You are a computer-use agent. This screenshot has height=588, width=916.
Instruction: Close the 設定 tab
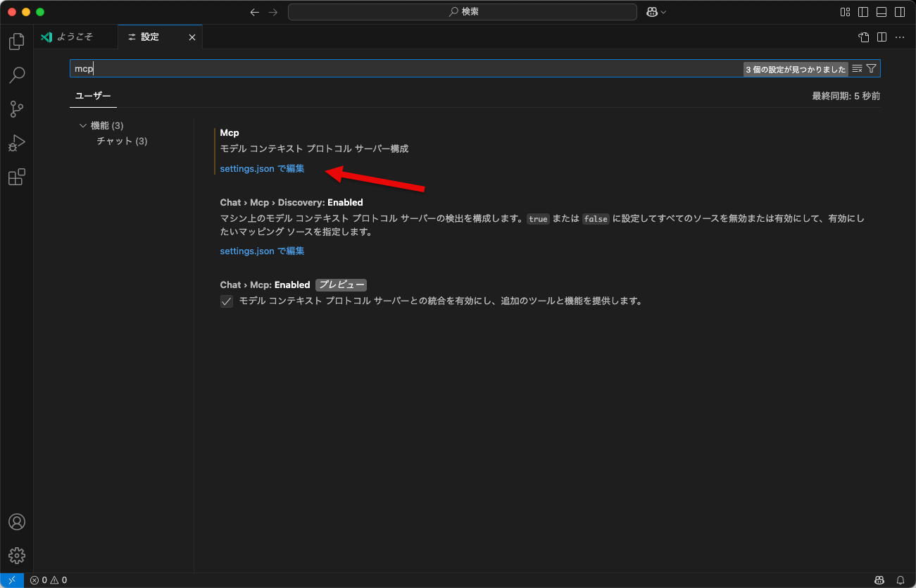192,37
